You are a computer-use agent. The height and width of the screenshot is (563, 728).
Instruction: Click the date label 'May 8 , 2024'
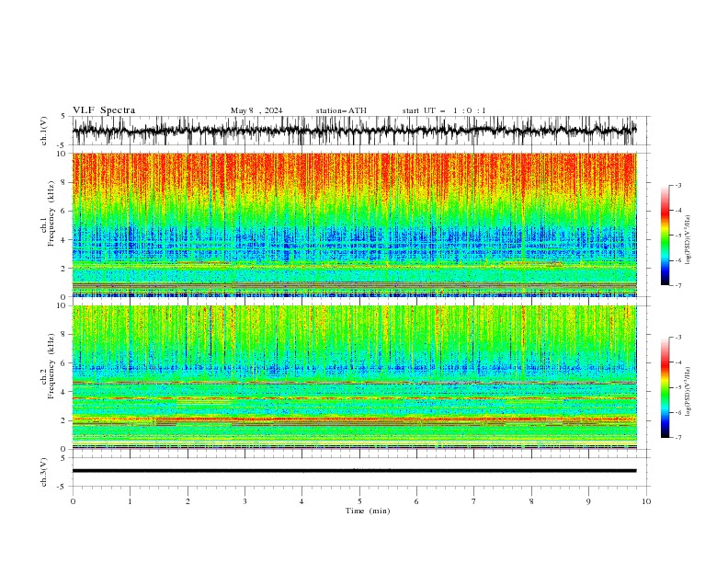point(256,110)
